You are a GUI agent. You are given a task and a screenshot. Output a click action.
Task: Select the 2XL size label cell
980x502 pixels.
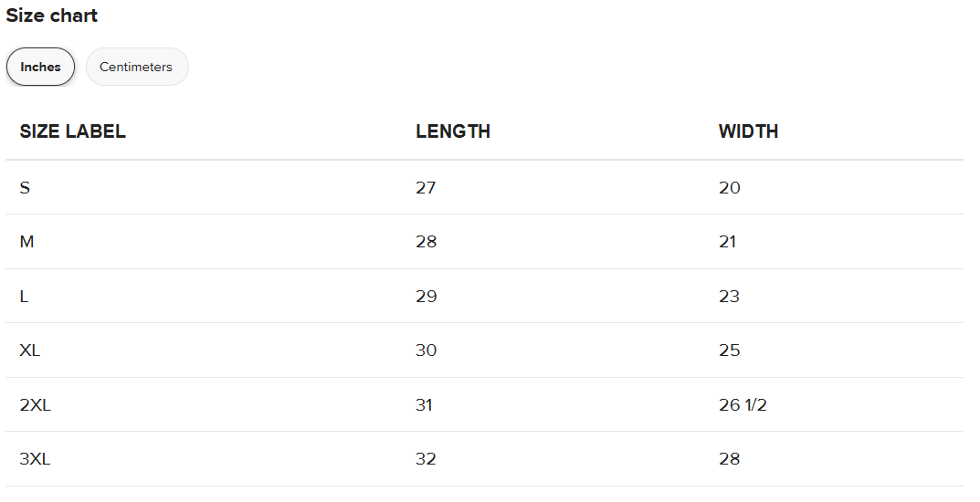[x=35, y=405]
